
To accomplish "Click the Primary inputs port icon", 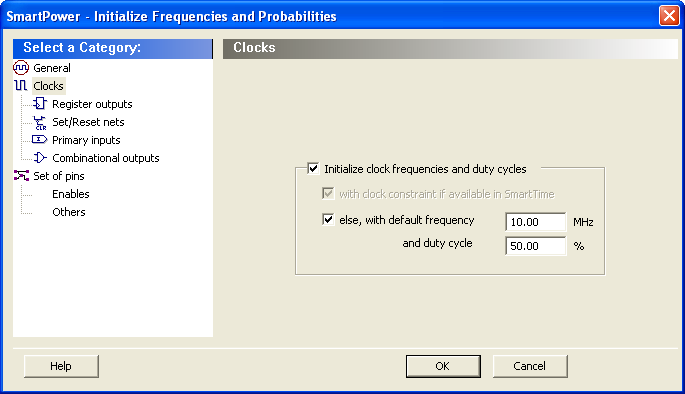I will tap(39, 139).
